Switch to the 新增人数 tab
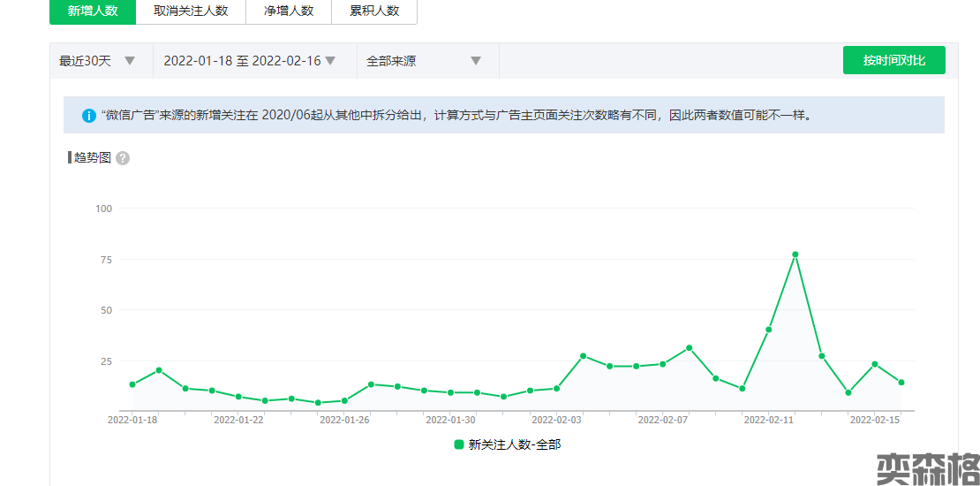The height and width of the screenshot is (486, 980). coord(93,11)
